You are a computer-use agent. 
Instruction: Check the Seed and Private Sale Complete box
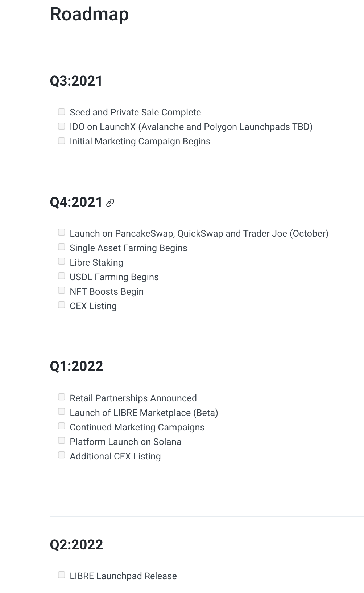point(62,112)
